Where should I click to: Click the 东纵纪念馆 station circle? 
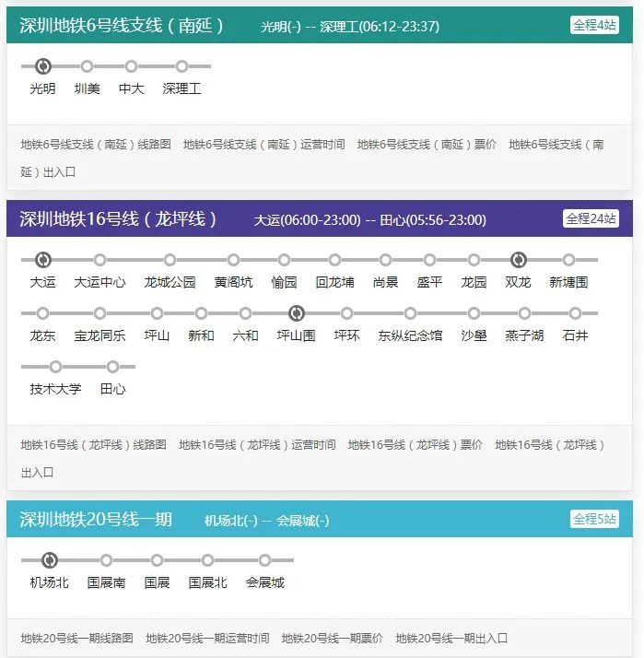click(410, 313)
